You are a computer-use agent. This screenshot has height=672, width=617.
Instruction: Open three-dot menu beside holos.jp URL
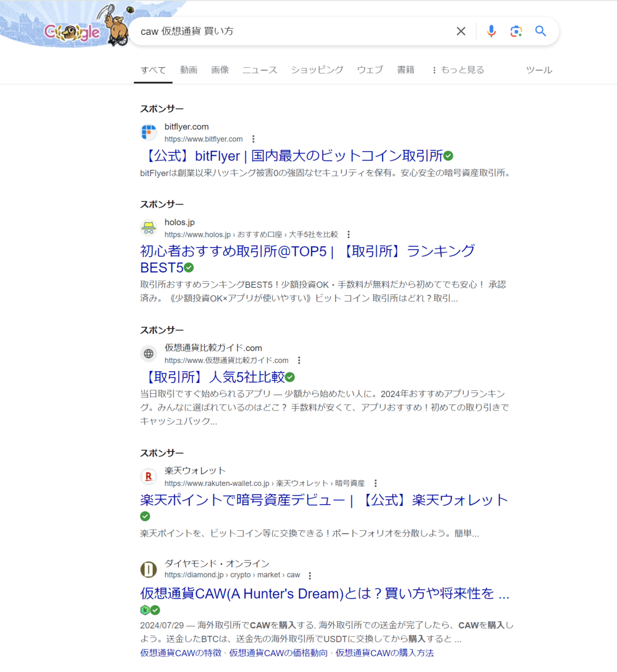(349, 235)
